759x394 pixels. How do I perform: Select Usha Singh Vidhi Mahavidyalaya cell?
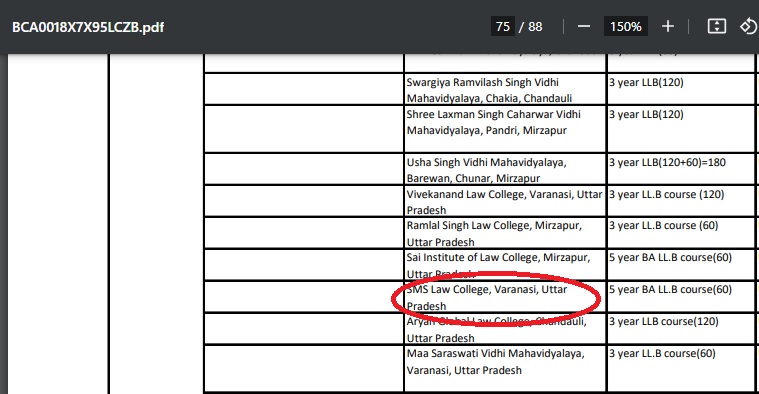(505, 169)
